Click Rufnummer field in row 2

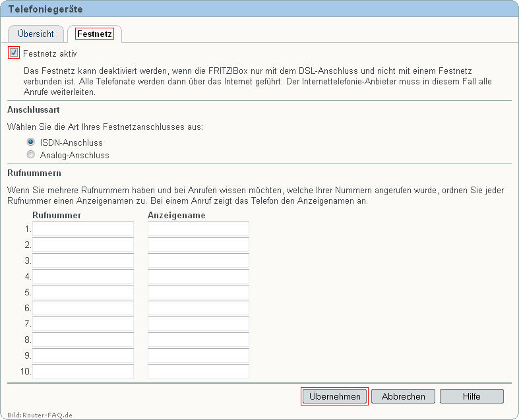83,245
